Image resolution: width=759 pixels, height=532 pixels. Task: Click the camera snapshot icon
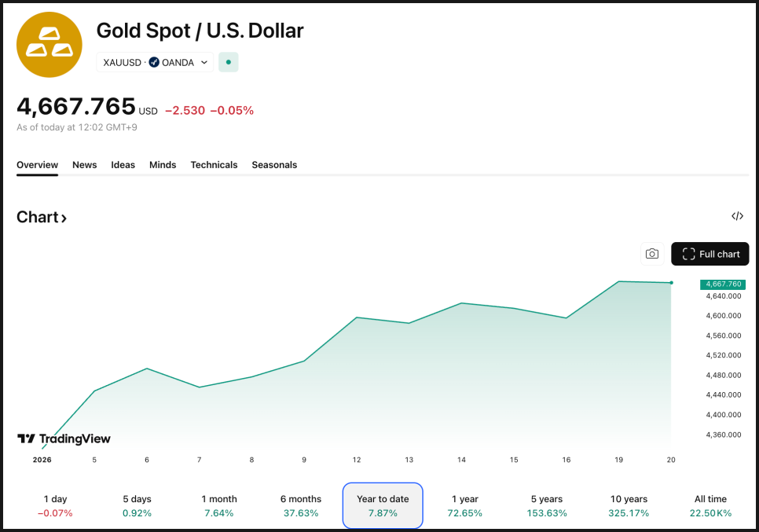(x=651, y=254)
